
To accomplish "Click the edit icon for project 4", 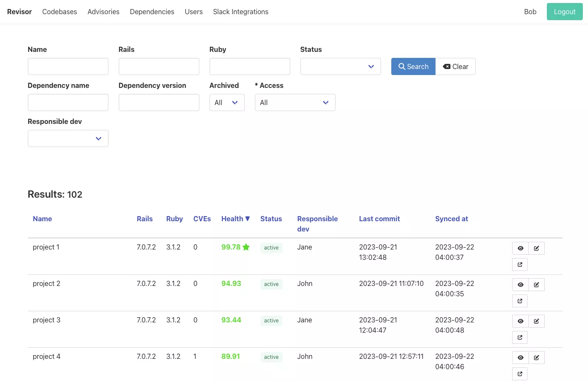I will [537, 358].
